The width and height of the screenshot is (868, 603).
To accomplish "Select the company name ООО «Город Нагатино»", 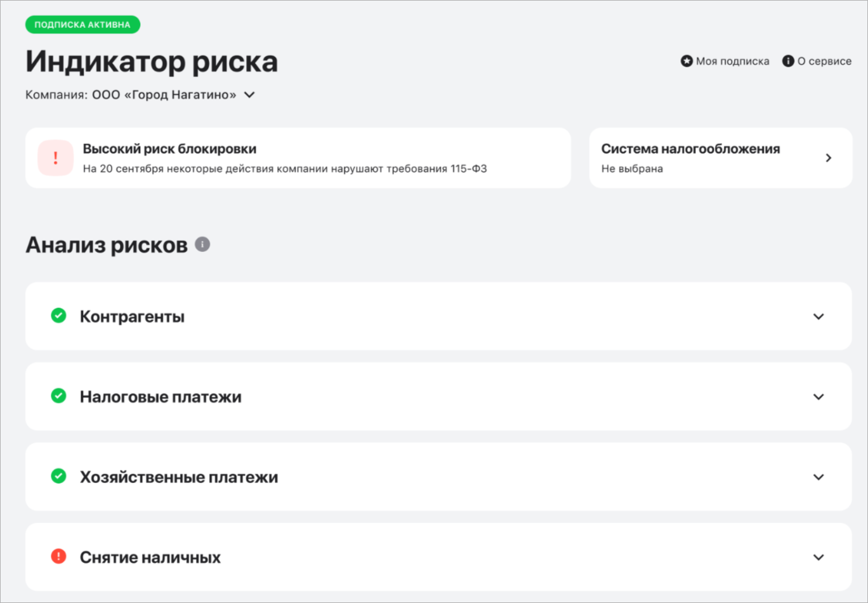I will (164, 95).
